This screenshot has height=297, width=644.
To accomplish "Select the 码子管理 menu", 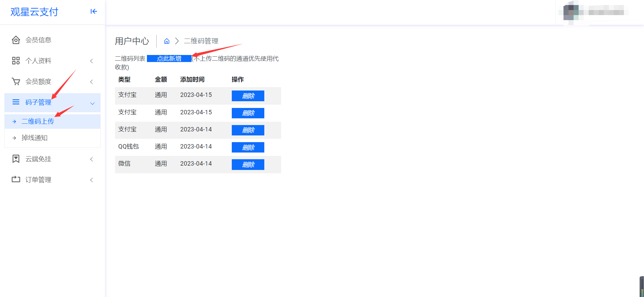I will coord(53,103).
